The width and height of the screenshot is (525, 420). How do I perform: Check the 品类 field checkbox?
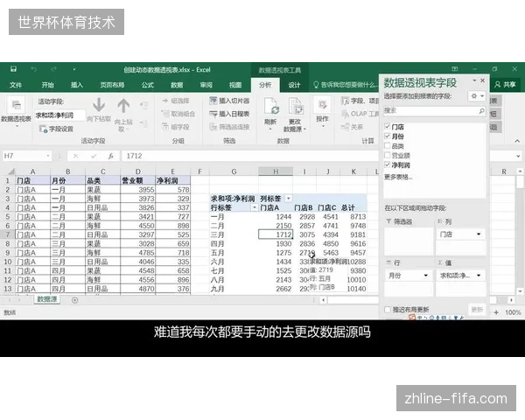[x=388, y=146]
